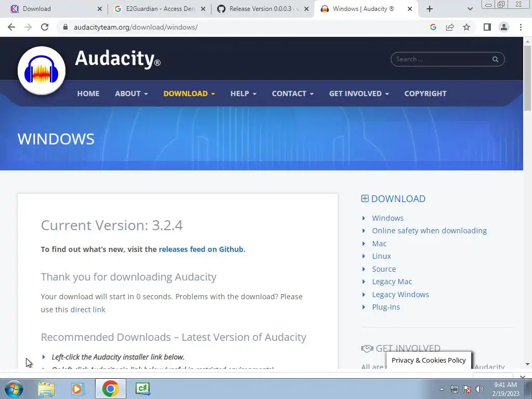Click the page vertical scrollbar thumb
This screenshot has width=532, height=399.
click(527, 78)
